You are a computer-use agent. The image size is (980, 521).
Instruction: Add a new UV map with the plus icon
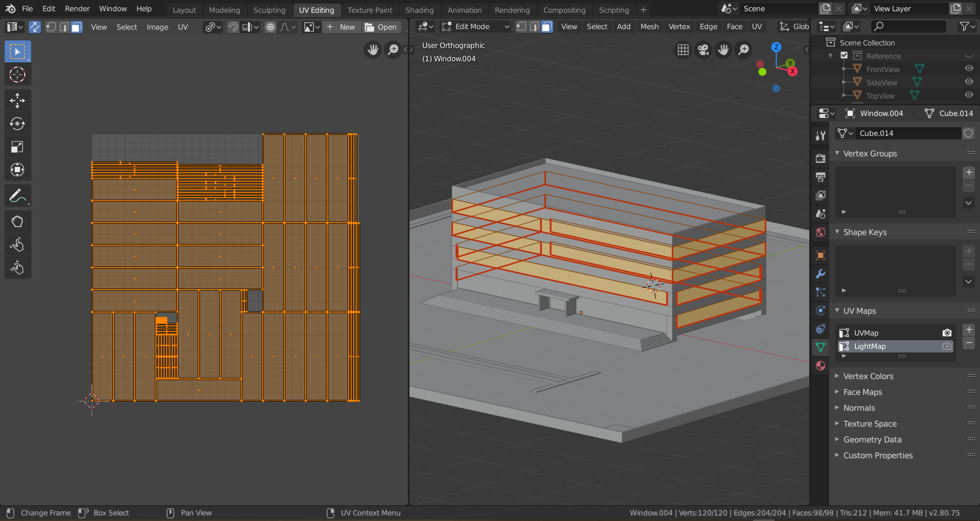(x=969, y=329)
